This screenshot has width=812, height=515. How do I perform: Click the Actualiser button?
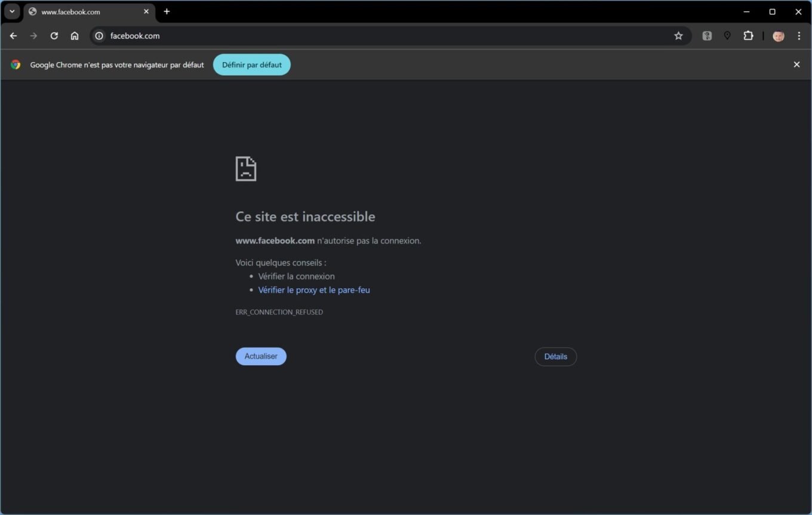pos(261,356)
